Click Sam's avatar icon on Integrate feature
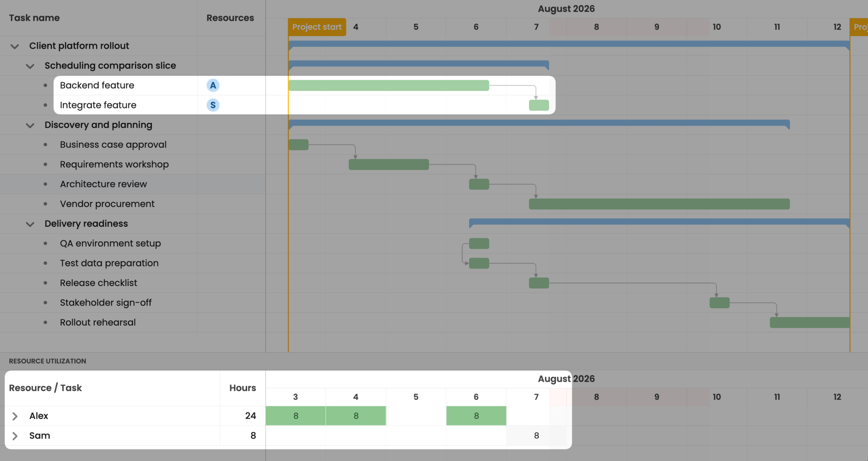 (213, 105)
